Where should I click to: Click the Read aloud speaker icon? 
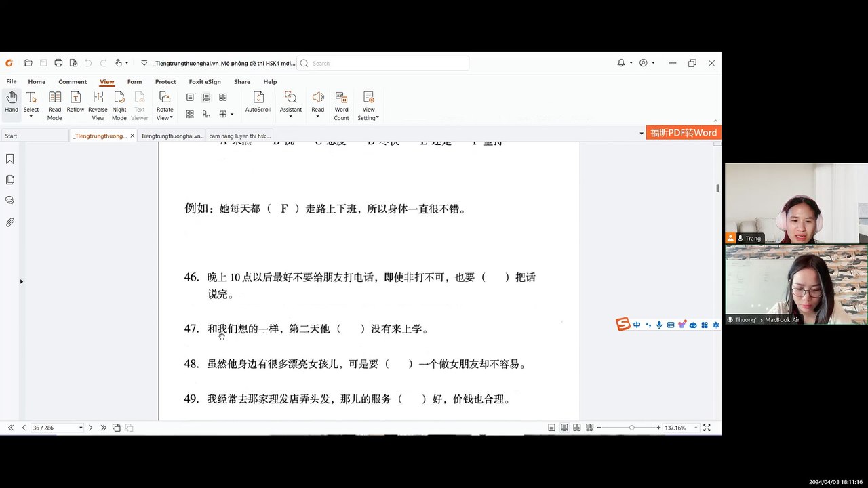(x=317, y=98)
